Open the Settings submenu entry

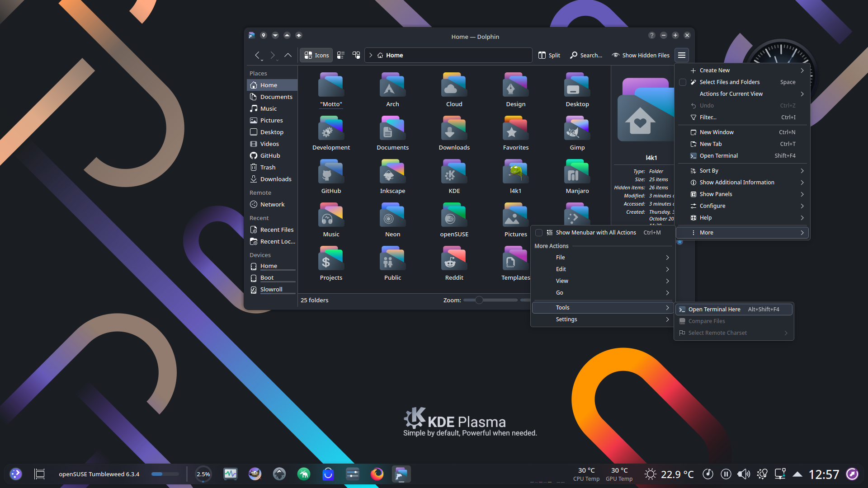(602, 319)
